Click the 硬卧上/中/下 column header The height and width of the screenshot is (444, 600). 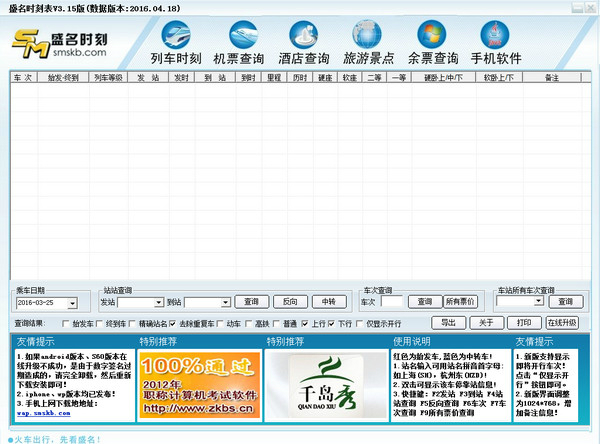click(x=443, y=78)
